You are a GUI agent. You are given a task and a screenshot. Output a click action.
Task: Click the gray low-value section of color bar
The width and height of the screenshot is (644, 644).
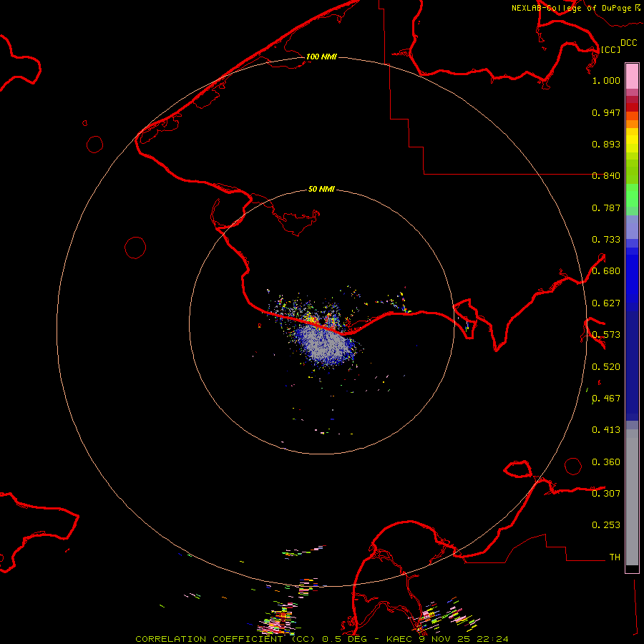[x=632, y=497]
